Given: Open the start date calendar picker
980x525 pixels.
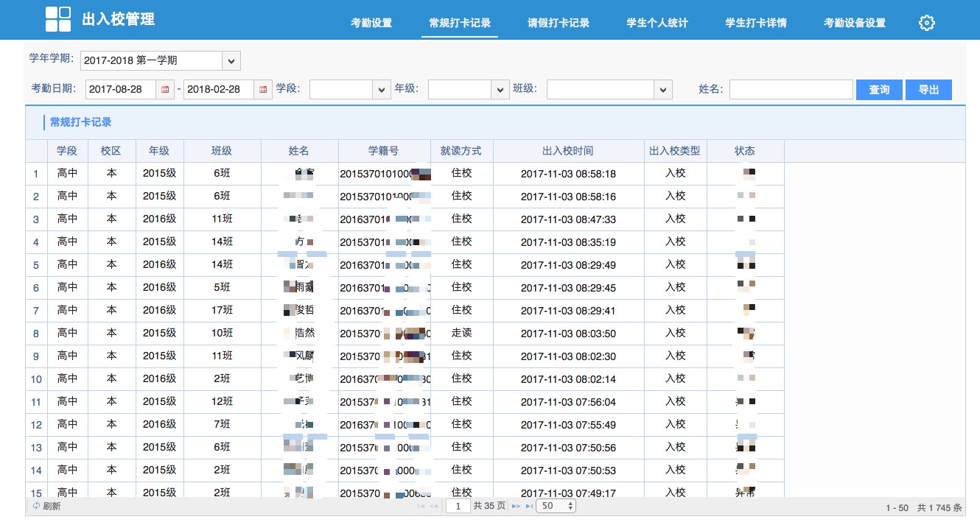Looking at the screenshot, I should pos(165,89).
